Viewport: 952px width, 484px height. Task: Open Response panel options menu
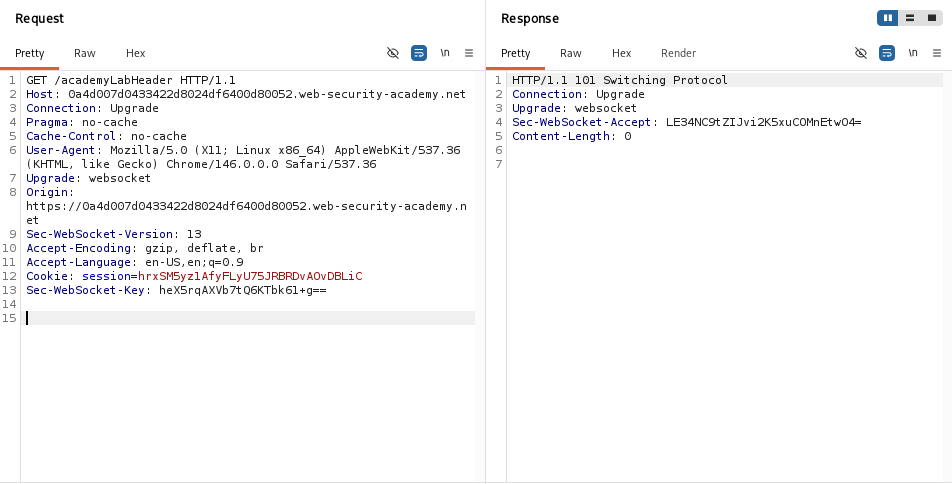pos(937,53)
